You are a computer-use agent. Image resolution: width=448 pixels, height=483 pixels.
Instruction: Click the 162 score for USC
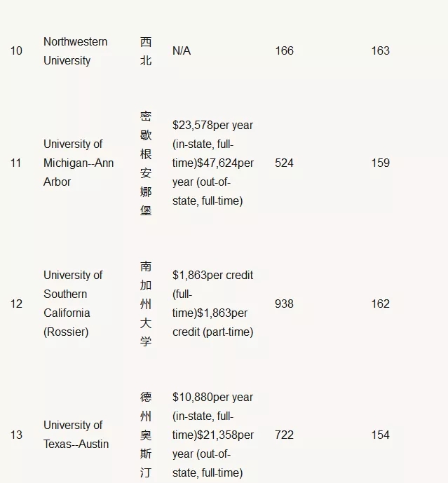(380, 304)
